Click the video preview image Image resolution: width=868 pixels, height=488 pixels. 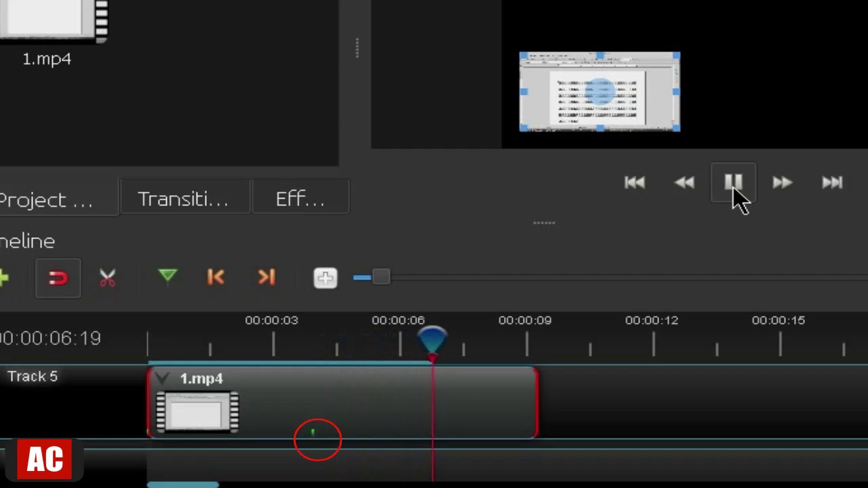coord(599,91)
